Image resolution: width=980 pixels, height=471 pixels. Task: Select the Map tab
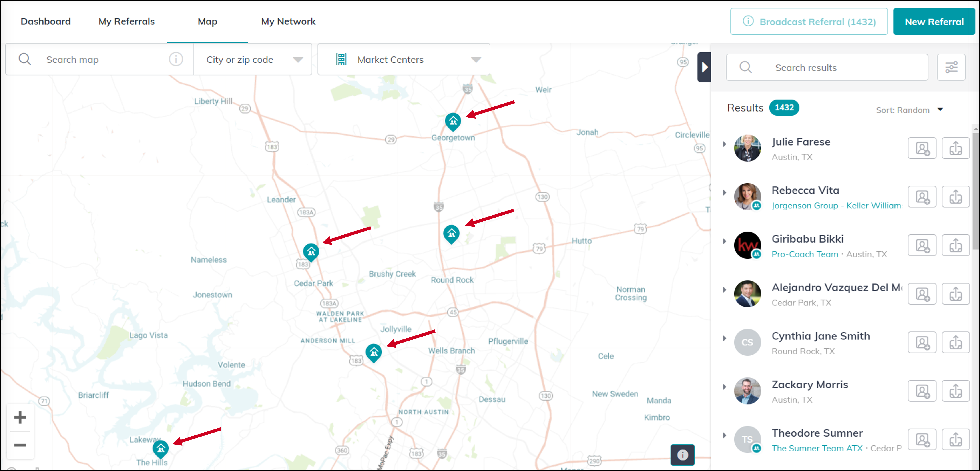point(207,21)
